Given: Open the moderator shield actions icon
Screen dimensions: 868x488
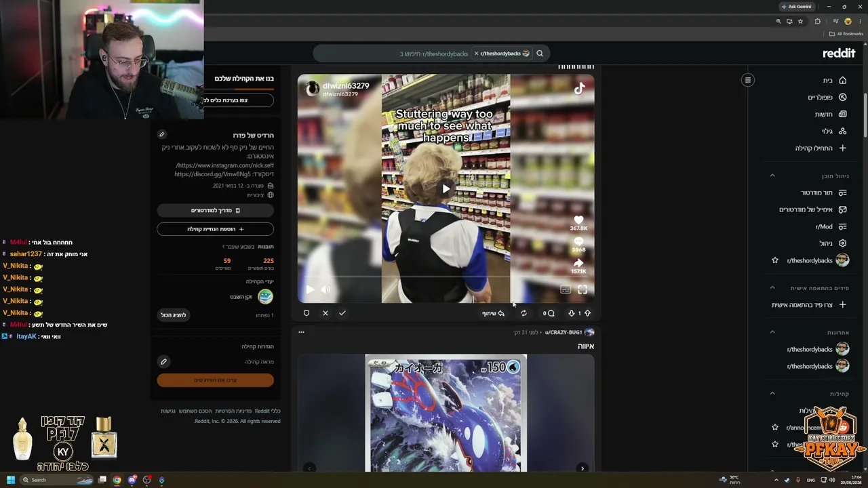Looking at the screenshot, I should (307, 313).
